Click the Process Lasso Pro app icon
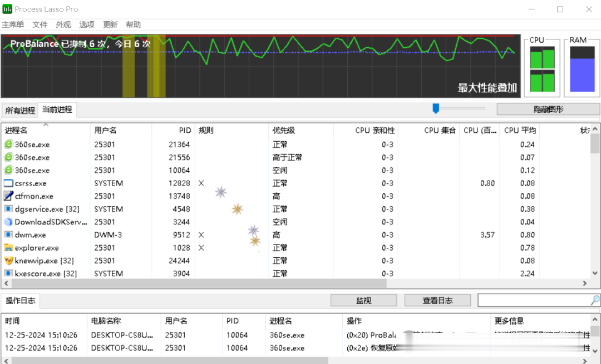The width and height of the screenshot is (601, 364). [7, 9]
